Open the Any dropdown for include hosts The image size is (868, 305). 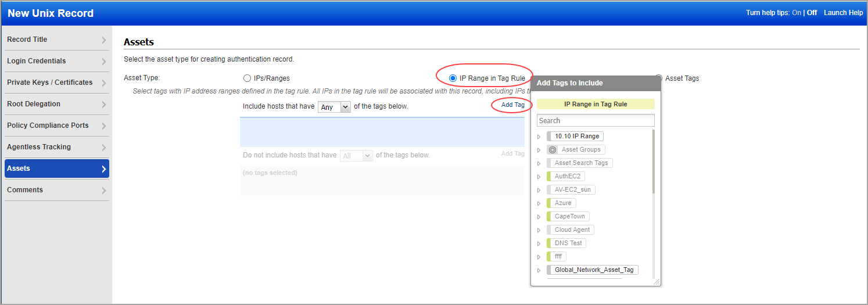[334, 107]
